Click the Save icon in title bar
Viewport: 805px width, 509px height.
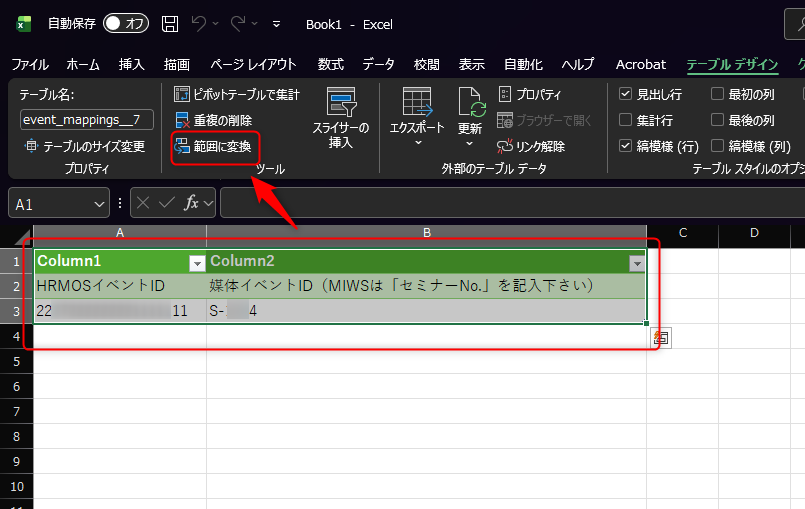(x=170, y=23)
